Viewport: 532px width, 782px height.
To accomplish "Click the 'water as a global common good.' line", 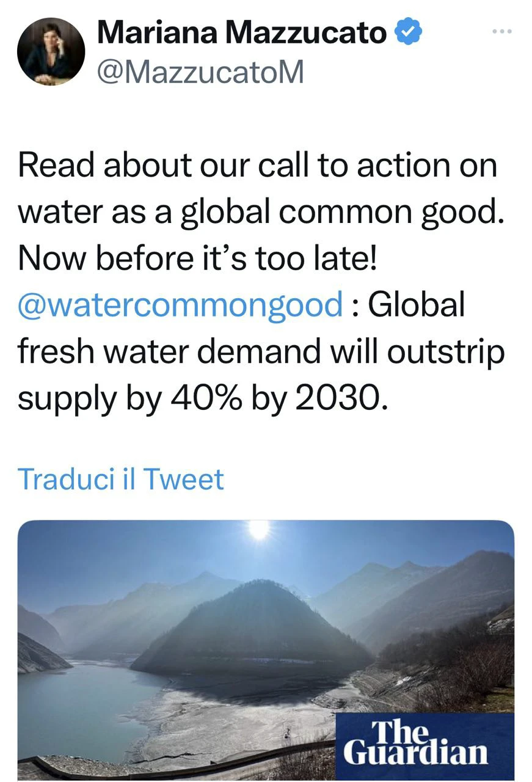I will coord(261,211).
